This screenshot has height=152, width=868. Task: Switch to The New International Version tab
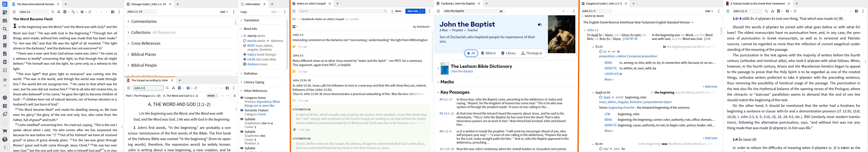[x=36, y=4]
